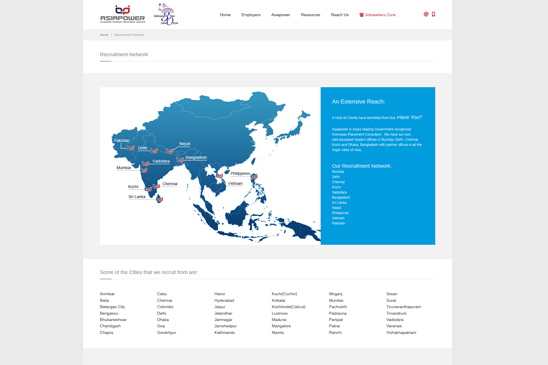Image resolution: width=548 pixels, height=365 pixels.
Task: Select Philippines in the blue network list
Action: point(340,213)
